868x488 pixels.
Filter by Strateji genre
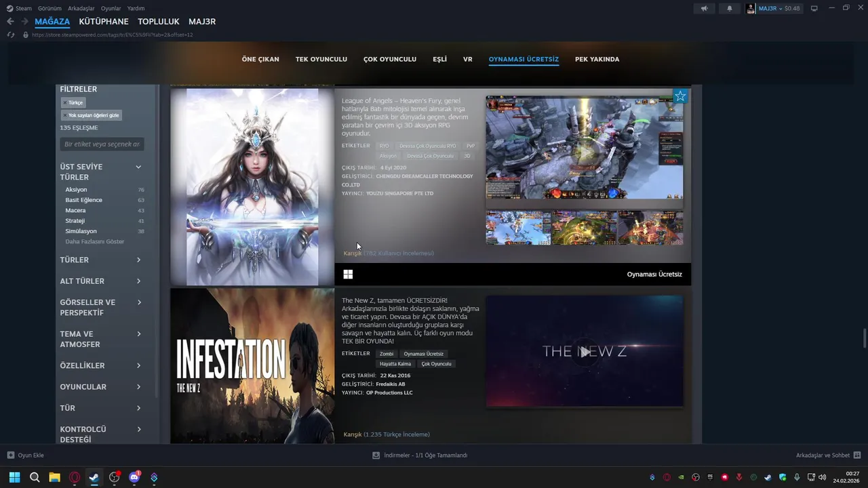click(75, 220)
